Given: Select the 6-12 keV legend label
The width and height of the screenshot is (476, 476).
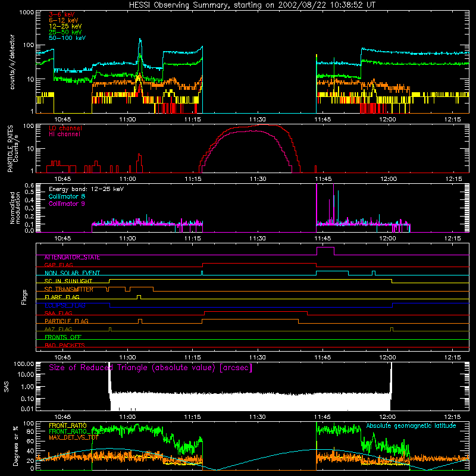Looking at the screenshot, I should pyautogui.click(x=64, y=20).
